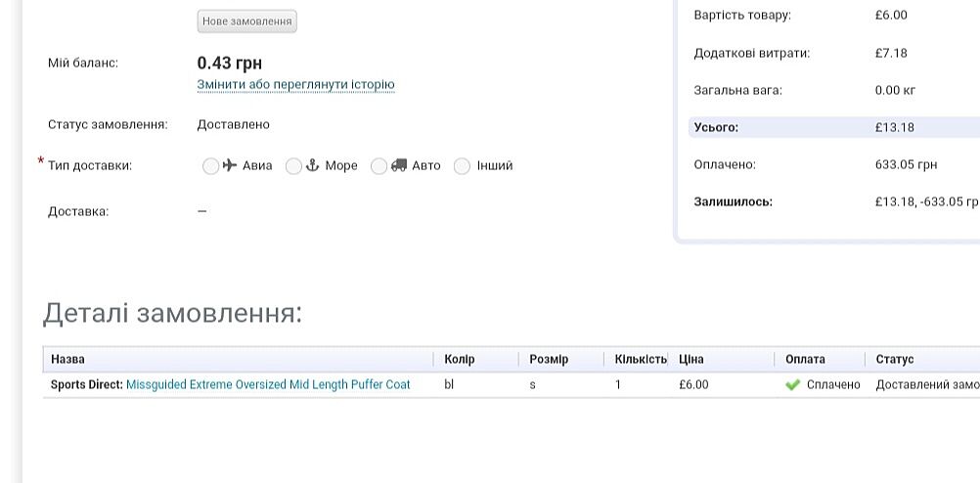
Task: Click the Розмір column header
Action: [548, 360]
